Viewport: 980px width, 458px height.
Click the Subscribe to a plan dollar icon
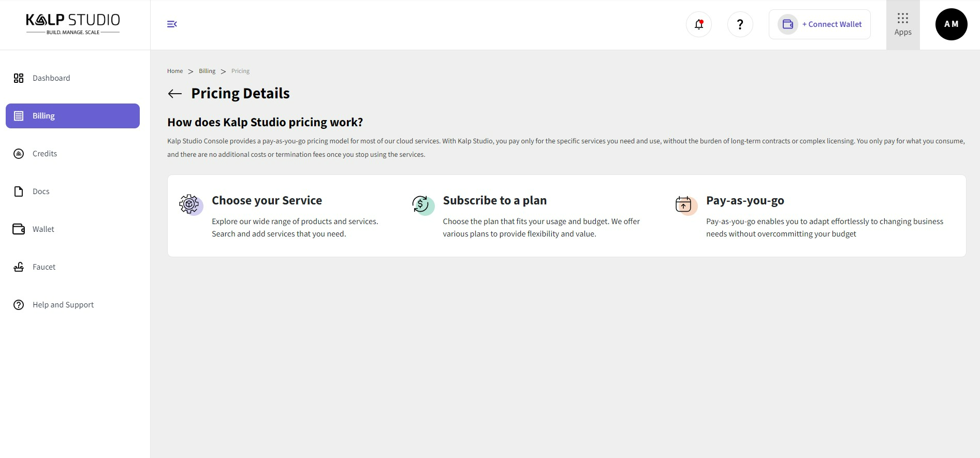pyautogui.click(x=421, y=205)
